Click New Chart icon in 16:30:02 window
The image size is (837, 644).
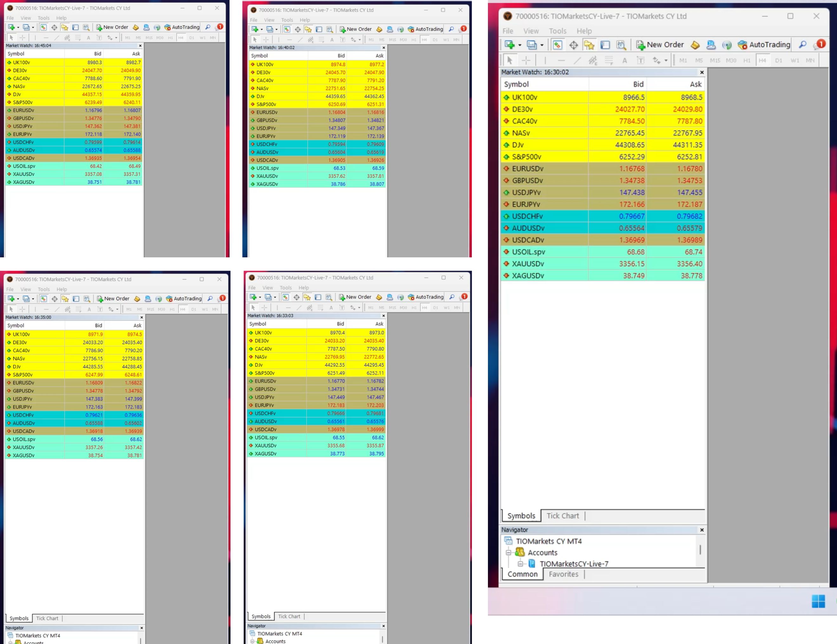509,45
